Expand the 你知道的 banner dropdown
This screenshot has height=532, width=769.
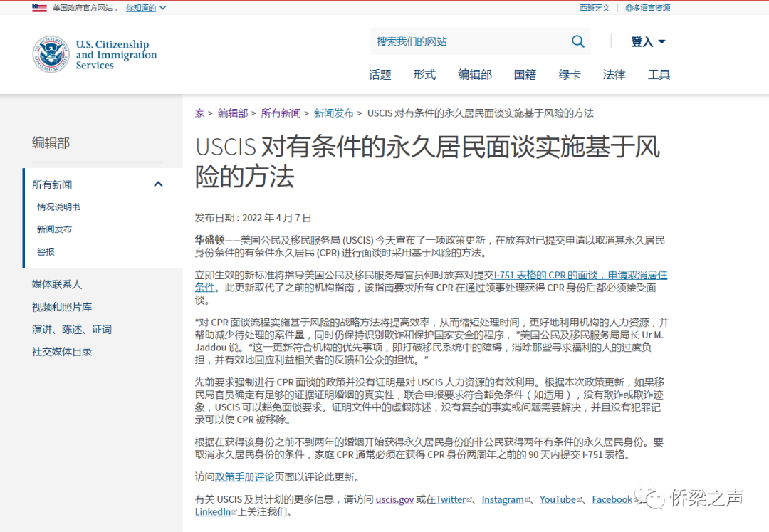[x=146, y=8]
